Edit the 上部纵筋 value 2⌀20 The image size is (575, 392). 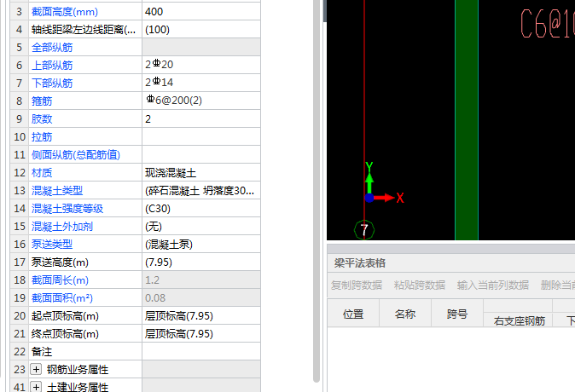201,65
